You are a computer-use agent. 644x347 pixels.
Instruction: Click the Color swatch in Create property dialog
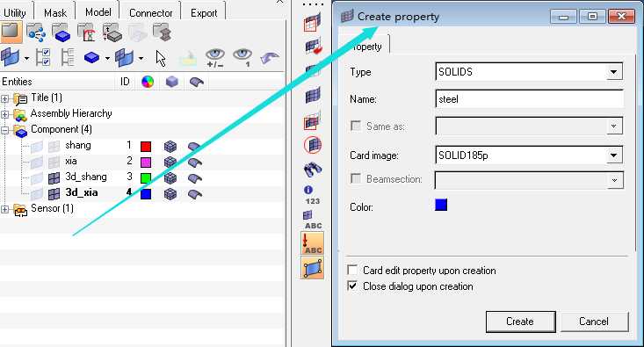[x=441, y=205]
